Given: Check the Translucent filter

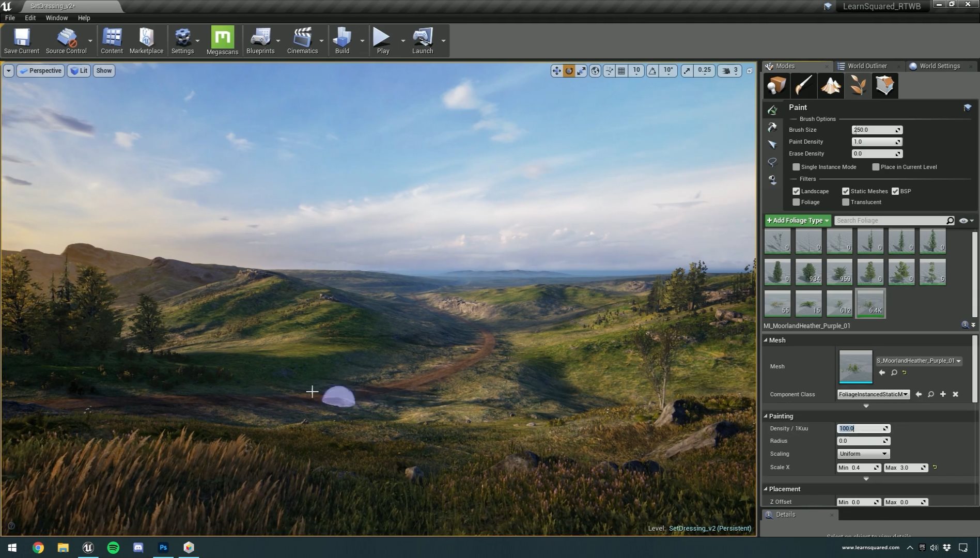Looking at the screenshot, I should click(846, 202).
